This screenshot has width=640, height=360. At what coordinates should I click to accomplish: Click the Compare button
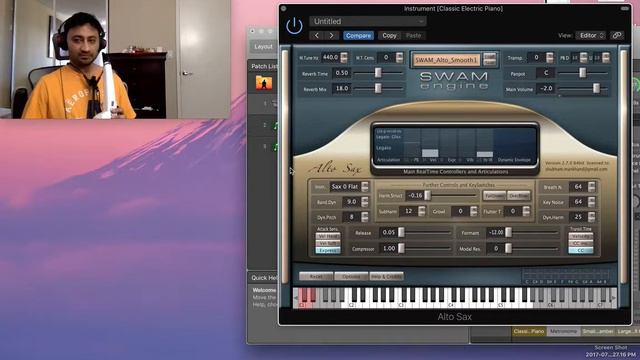coord(358,36)
